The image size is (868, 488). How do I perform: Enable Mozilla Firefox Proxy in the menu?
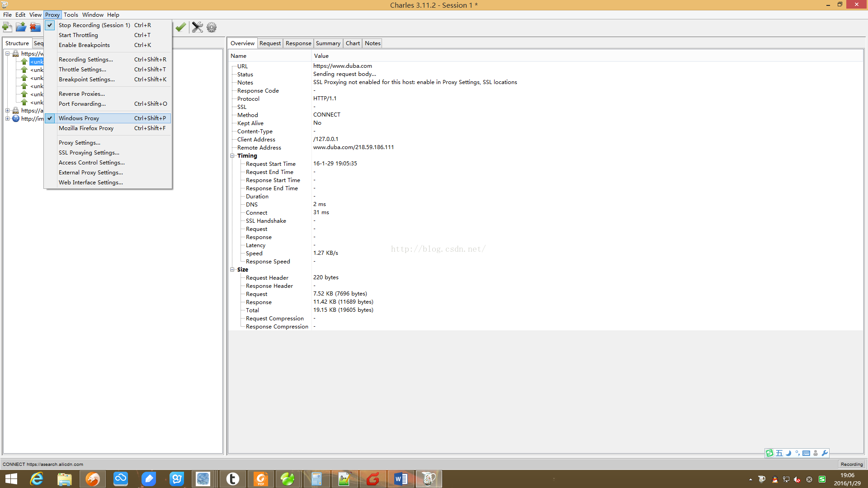(108, 128)
